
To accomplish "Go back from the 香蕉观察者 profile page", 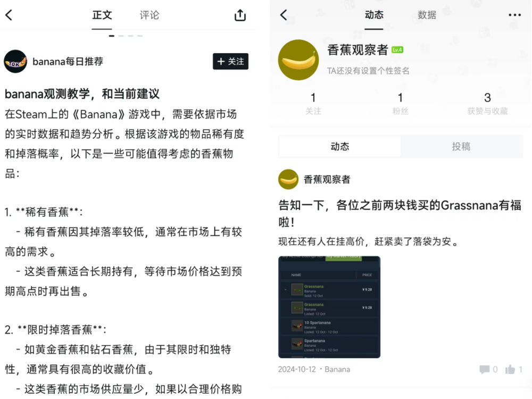I will click(284, 15).
